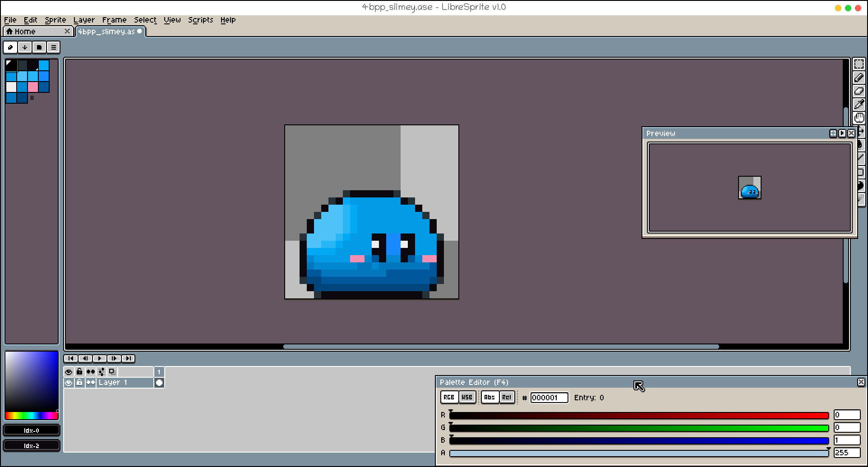This screenshot has width=868, height=467.
Task: Toggle visibility of all layers in header
Action: pyautogui.click(x=69, y=372)
